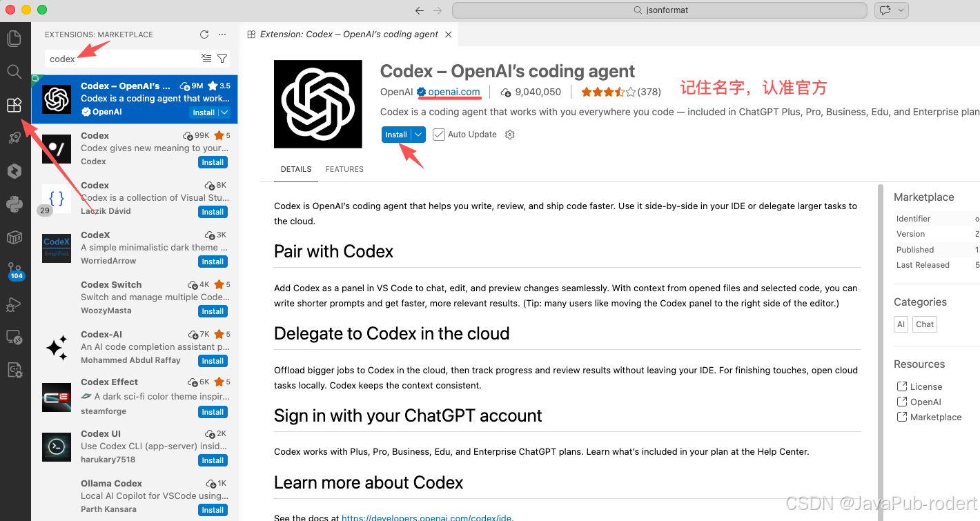Expand the Install dropdown in the OpenAI Codex list item
980x521 pixels.
point(224,112)
